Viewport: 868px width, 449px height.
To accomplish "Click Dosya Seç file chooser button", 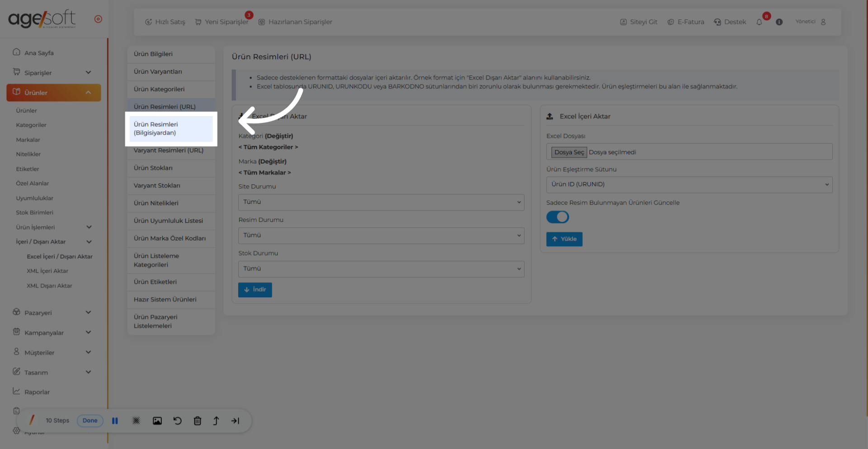I will (x=569, y=152).
